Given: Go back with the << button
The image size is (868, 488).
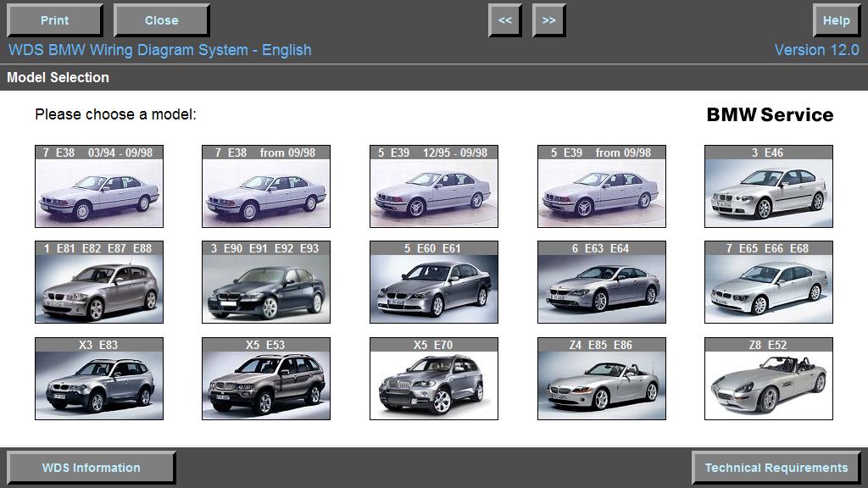Looking at the screenshot, I should (505, 20).
